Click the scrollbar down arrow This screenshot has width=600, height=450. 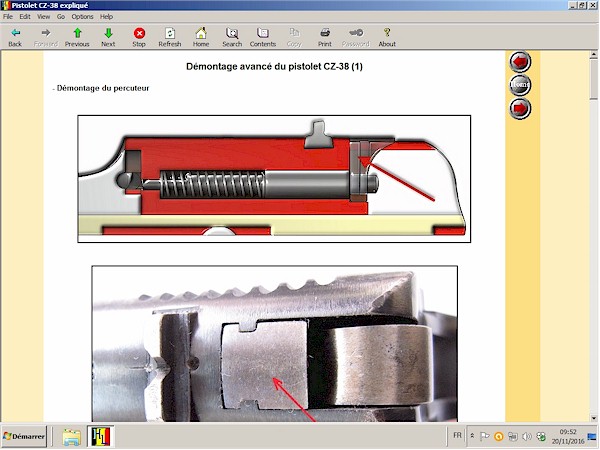(x=594, y=418)
